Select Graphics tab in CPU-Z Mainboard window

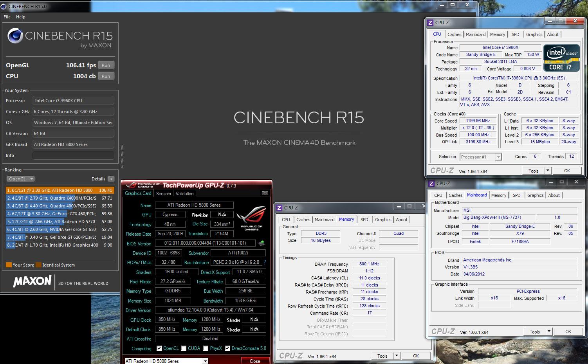coord(535,195)
